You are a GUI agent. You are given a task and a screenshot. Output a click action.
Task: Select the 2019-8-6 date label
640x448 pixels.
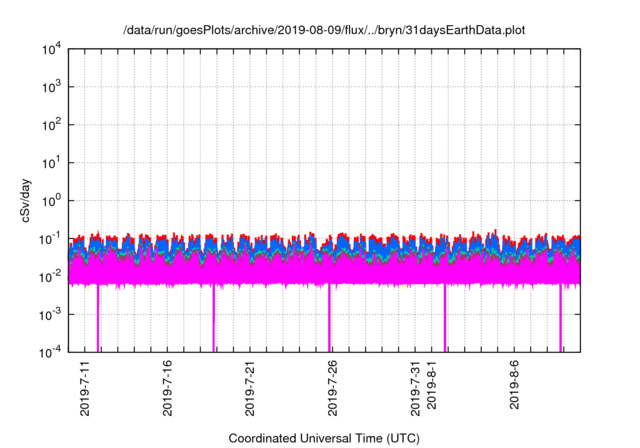pyautogui.click(x=514, y=385)
